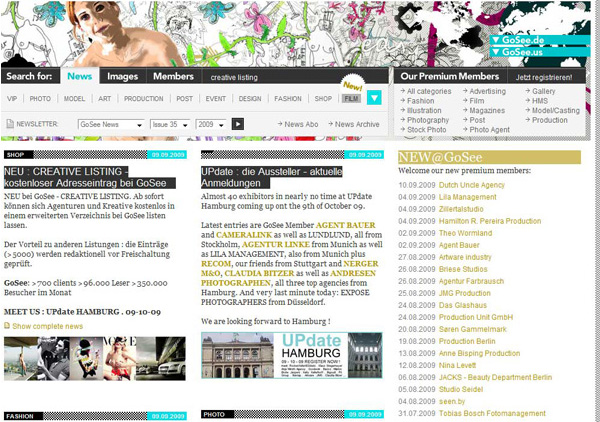
Task: Click the newsletter document icon
Action: pyautogui.click(x=10, y=124)
